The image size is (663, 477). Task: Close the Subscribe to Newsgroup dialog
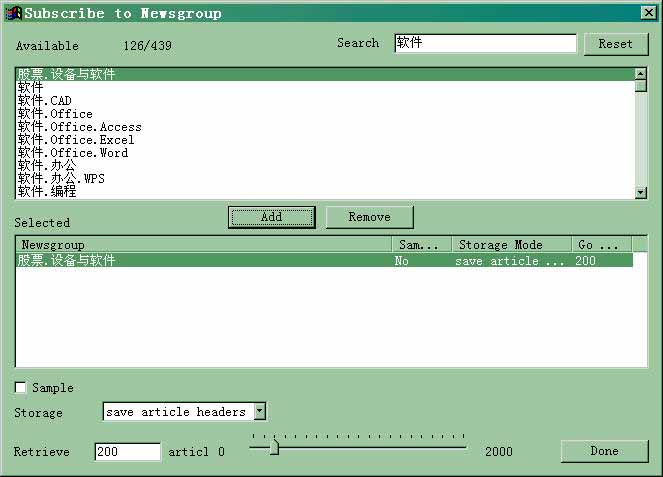(x=648, y=13)
